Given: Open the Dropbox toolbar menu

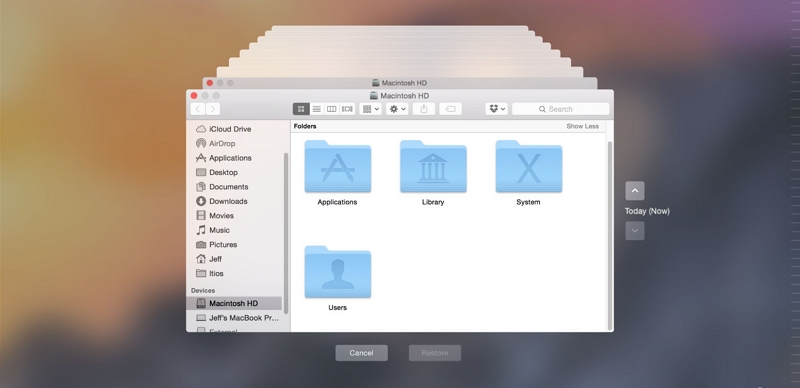Looking at the screenshot, I should [496, 109].
